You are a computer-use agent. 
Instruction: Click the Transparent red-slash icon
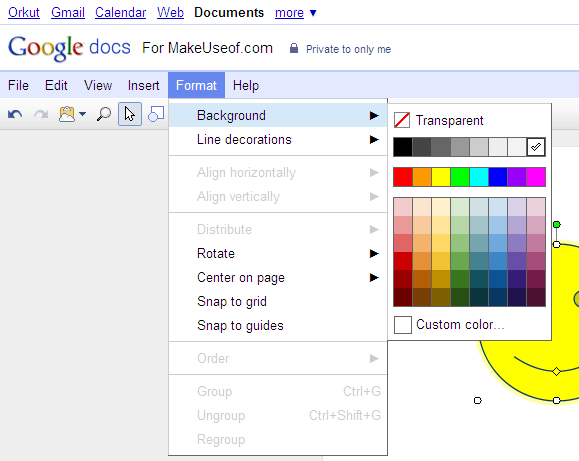click(x=402, y=120)
